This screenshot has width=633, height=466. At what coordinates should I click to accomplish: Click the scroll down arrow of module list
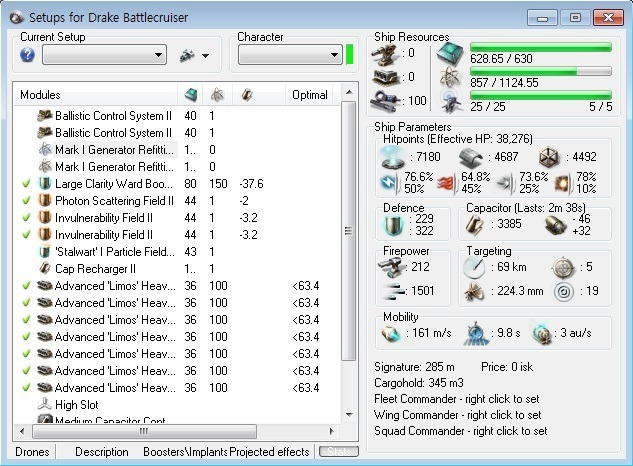click(349, 415)
